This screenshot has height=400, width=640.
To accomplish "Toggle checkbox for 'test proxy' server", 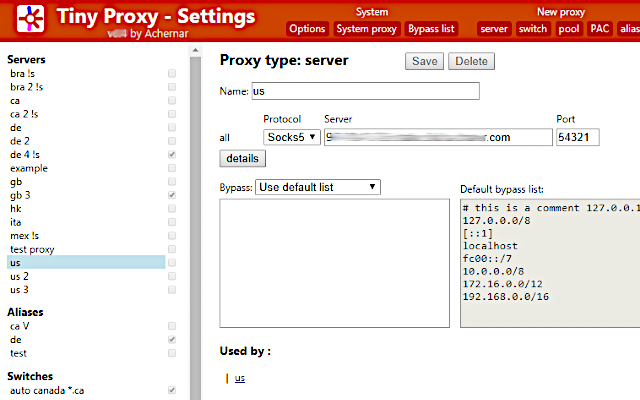I will click(172, 249).
